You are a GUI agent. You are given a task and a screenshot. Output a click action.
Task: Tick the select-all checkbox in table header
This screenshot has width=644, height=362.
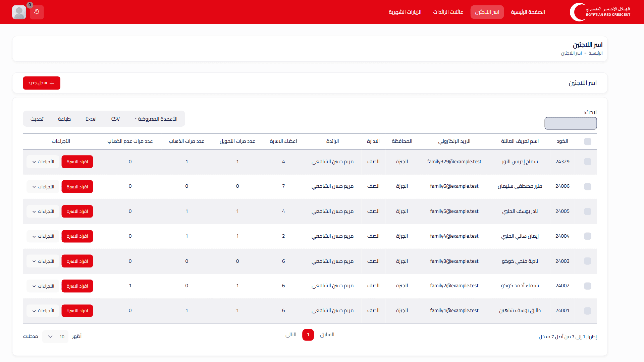pos(588,141)
